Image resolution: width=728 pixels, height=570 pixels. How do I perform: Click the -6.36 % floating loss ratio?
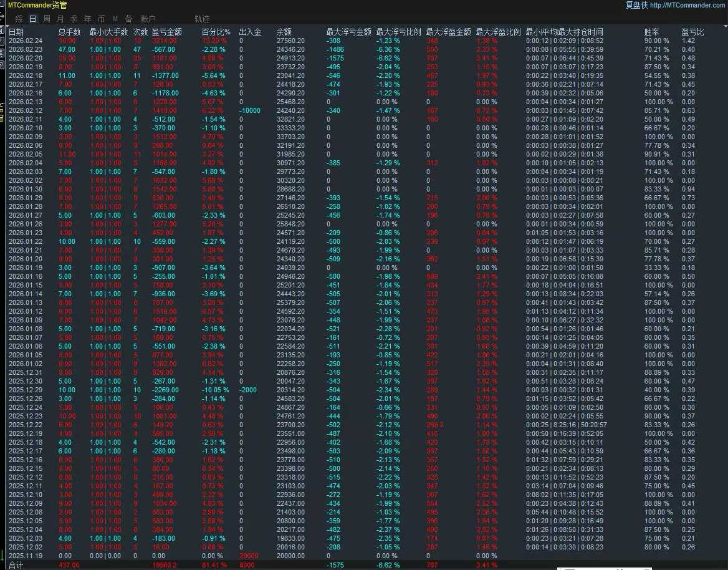(x=388, y=49)
